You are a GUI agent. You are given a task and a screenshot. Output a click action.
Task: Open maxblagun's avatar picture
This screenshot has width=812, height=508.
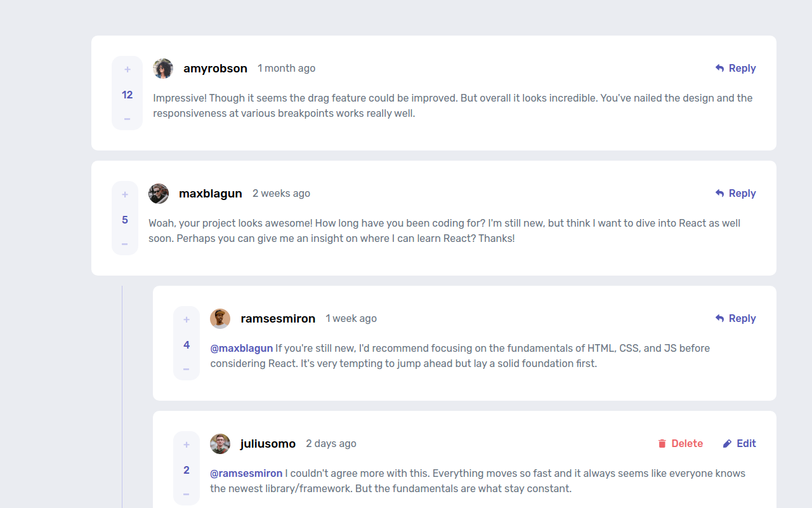coord(159,194)
